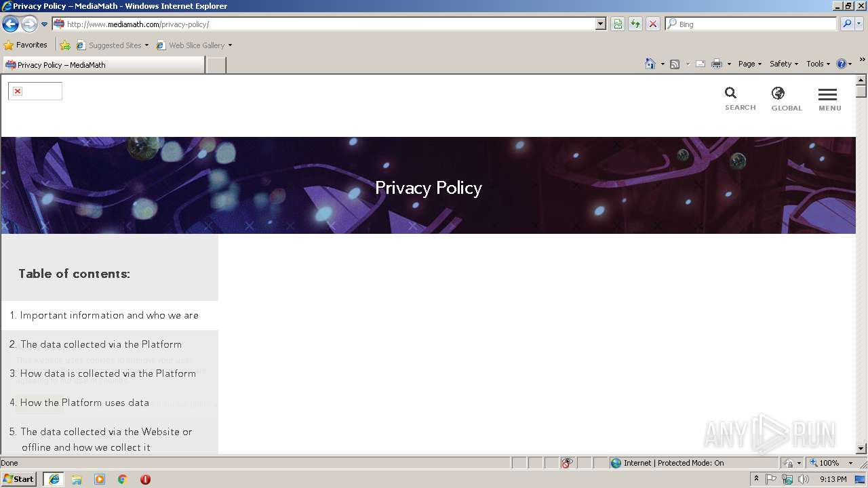Click the RSS feeds icon
The image size is (868, 488).
pos(675,64)
